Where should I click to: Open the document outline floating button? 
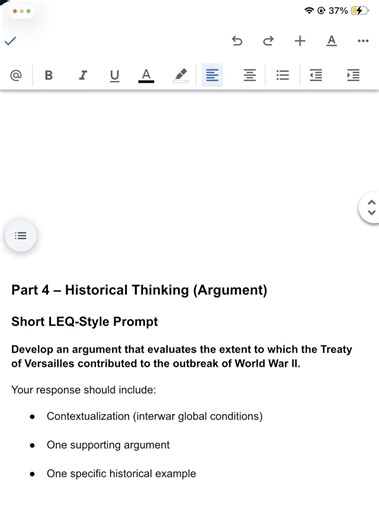tap(21, 236)
